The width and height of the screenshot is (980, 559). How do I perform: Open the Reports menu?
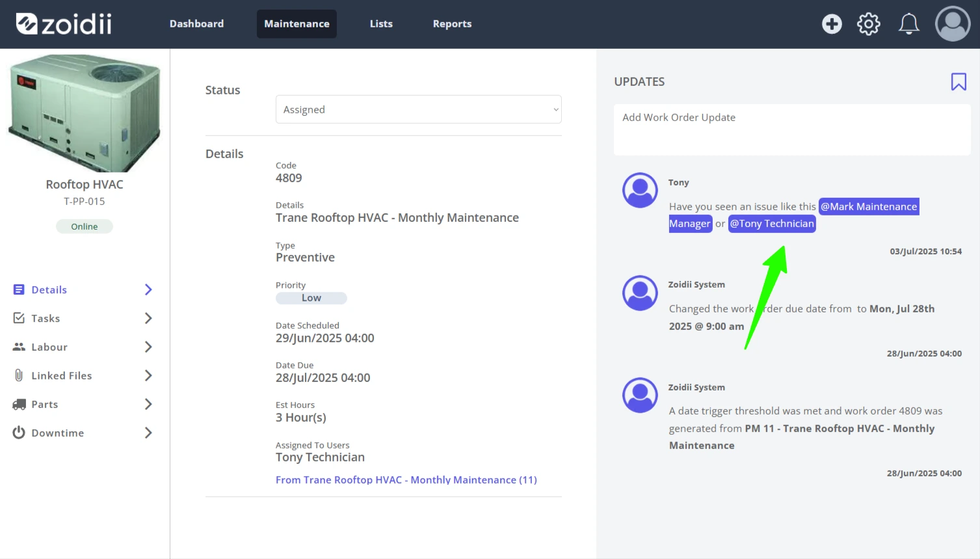point(452,24)
